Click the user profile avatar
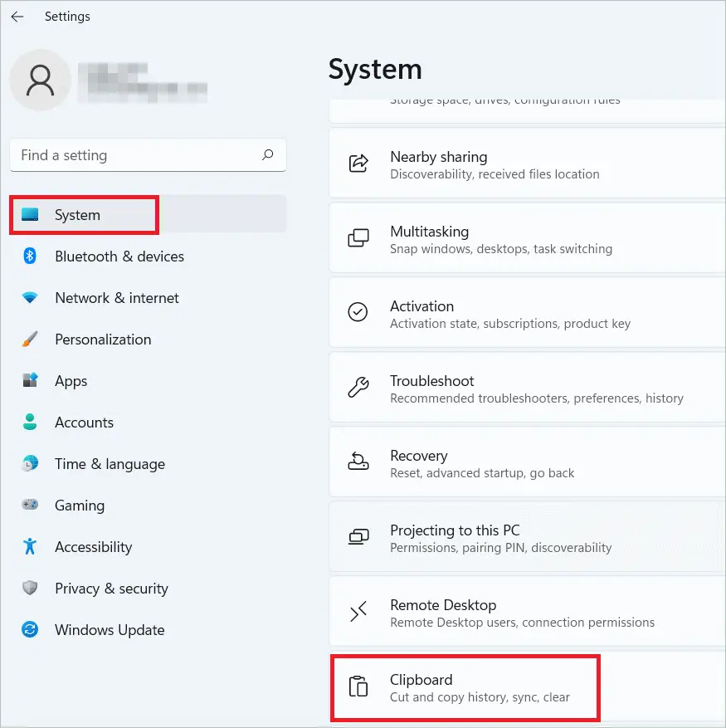Viewport: 726px width, 728px height. point(40,81)
